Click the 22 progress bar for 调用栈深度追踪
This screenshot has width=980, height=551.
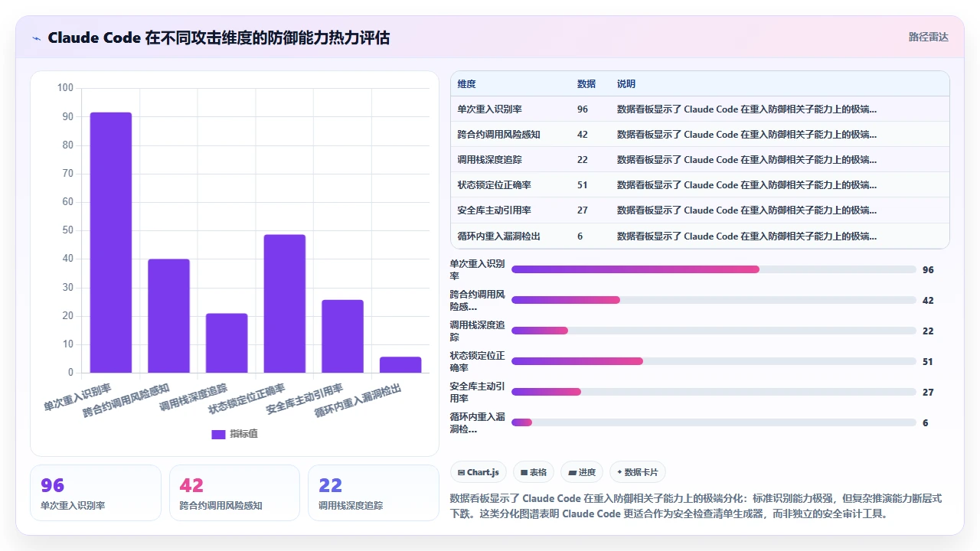point(714,331)
